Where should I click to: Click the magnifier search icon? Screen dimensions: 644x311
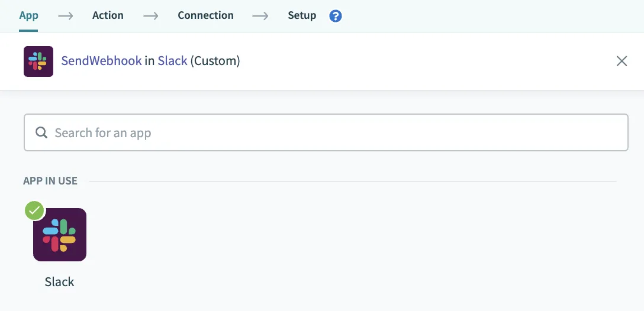[41, 133]
